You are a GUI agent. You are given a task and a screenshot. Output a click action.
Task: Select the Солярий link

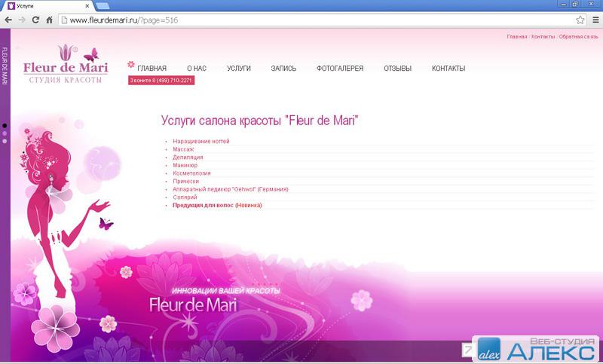pyautogui.click(x=185, y=197)
